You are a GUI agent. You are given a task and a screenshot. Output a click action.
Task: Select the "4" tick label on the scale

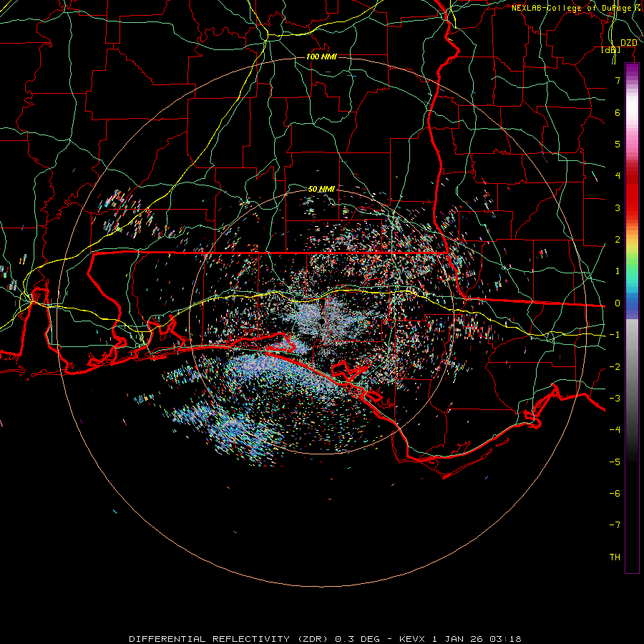618,176
